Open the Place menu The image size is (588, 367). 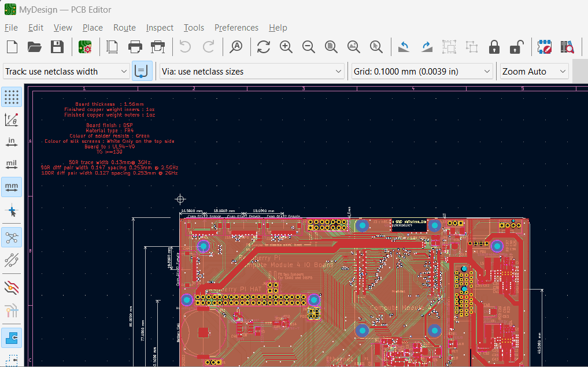coord(93,28)
